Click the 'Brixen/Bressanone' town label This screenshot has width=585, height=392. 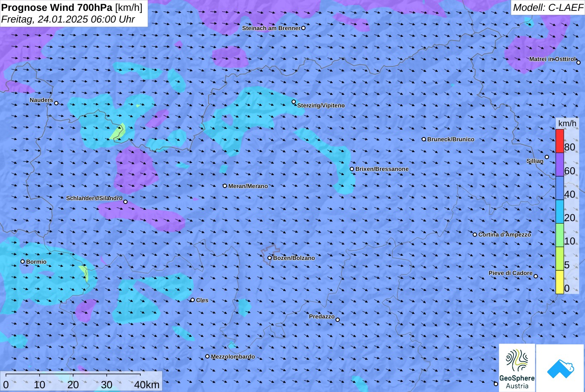coord(382,169)
